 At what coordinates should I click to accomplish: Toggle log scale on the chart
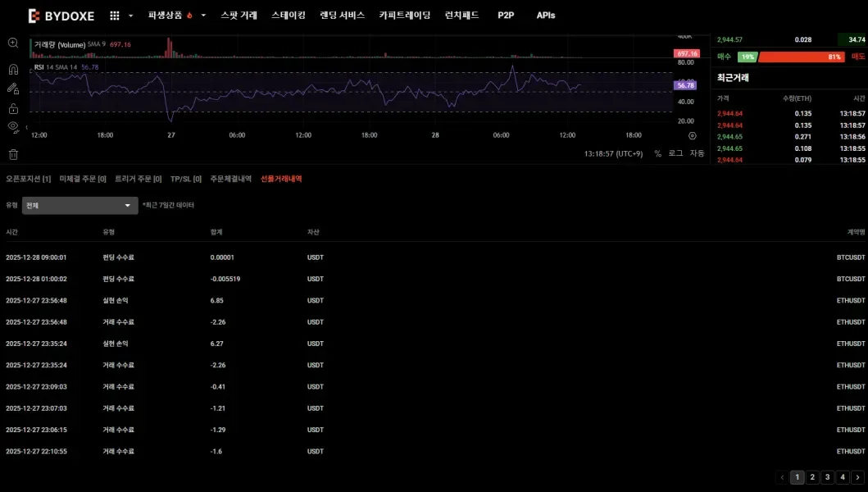click(675, 153)
